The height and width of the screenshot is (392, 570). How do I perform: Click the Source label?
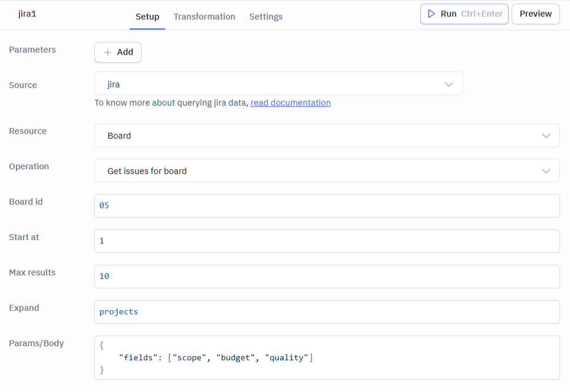click(23, 85)
